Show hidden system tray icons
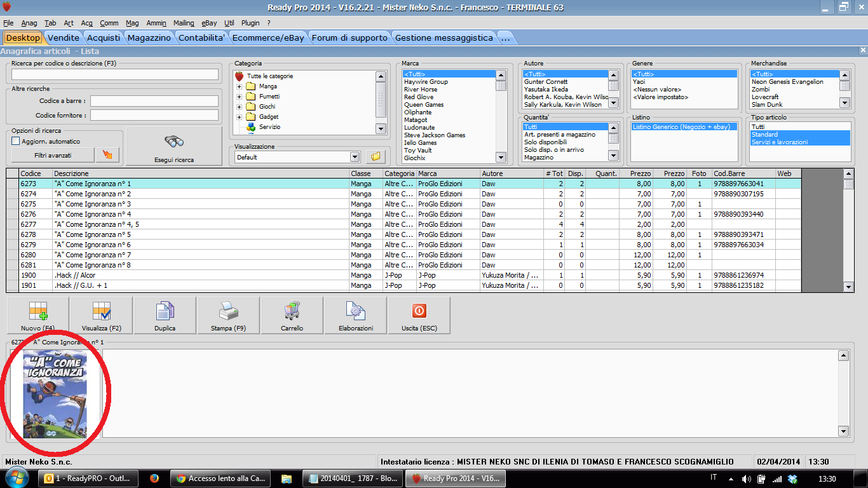Viewport: 868px width, 488px height. 731,478
